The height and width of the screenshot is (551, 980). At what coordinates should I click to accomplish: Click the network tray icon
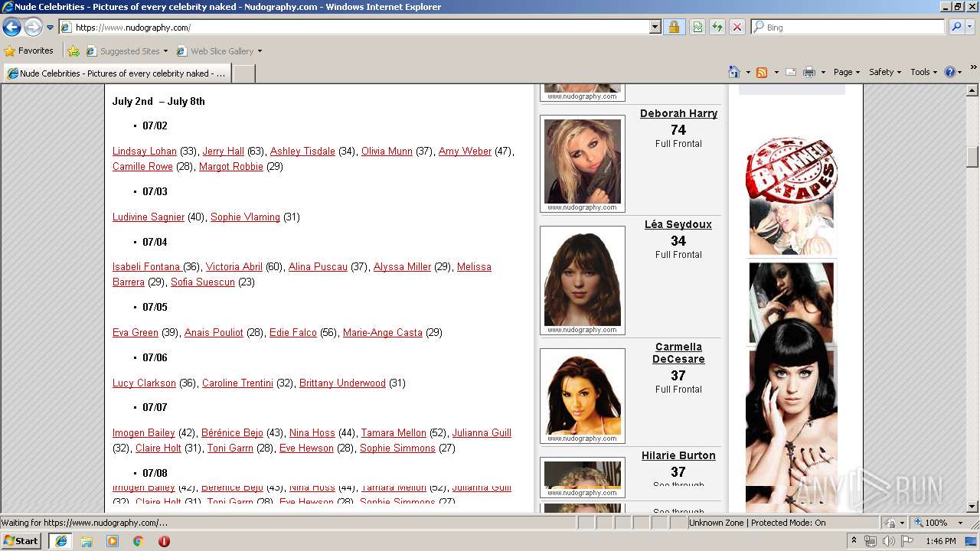871,541
